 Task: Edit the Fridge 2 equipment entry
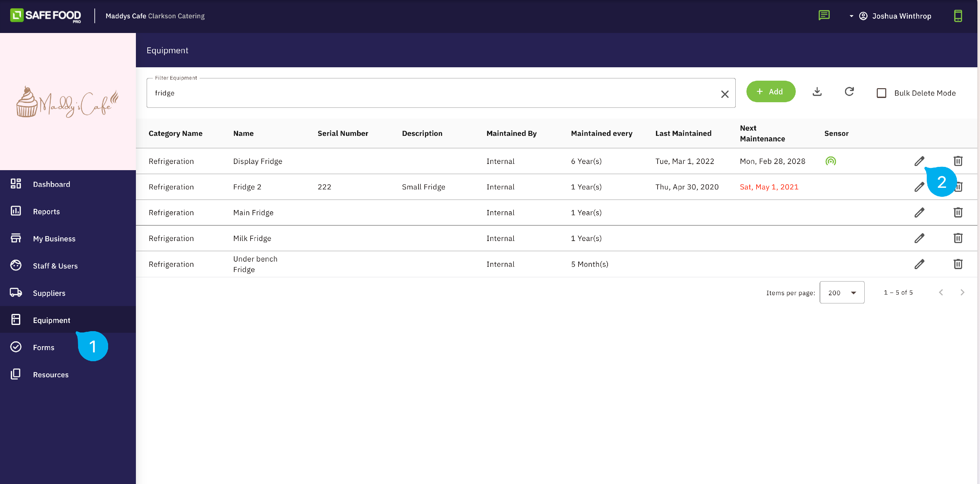tap(920, 187)
